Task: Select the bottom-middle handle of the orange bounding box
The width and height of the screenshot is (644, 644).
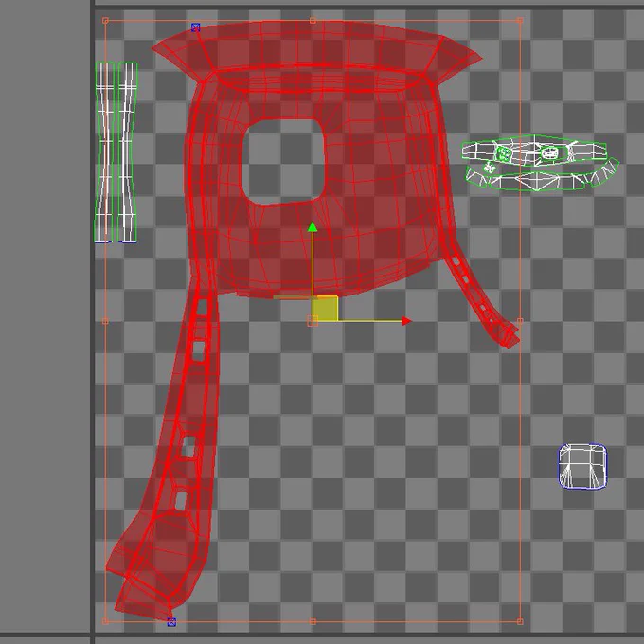Action: [x=313, y=622]
